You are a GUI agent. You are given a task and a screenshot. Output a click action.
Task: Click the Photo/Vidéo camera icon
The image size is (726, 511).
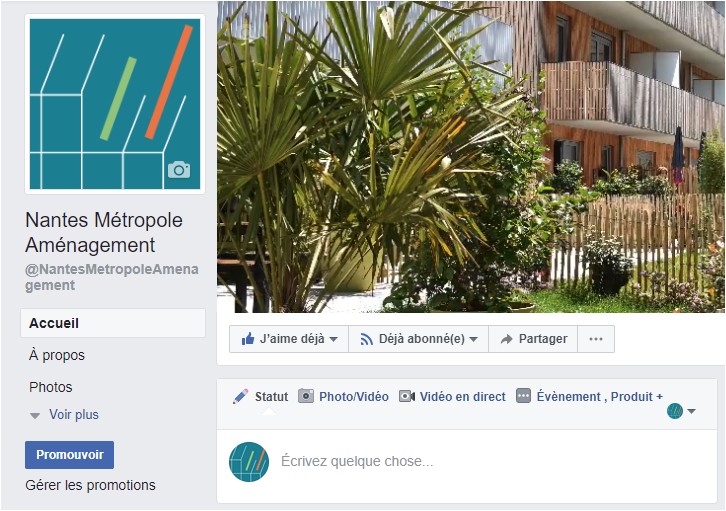pyautogui.click(x=306, y=396)
